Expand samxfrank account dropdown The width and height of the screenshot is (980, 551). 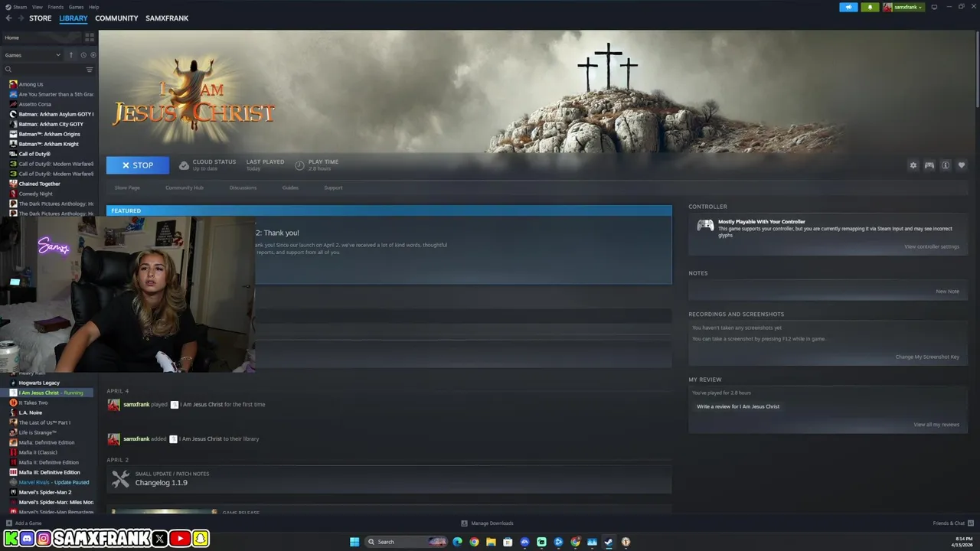tap(903, 7)
